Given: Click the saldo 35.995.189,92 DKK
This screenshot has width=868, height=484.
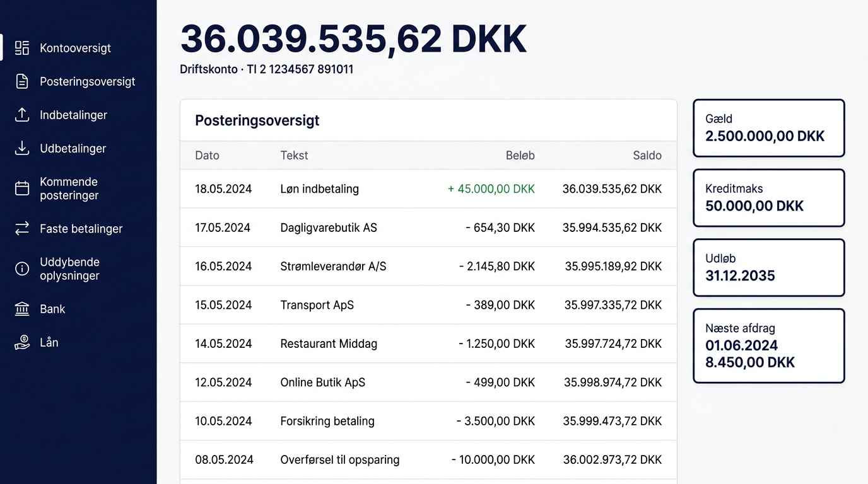Looking at the screenshot, I should tap(613, 266).
